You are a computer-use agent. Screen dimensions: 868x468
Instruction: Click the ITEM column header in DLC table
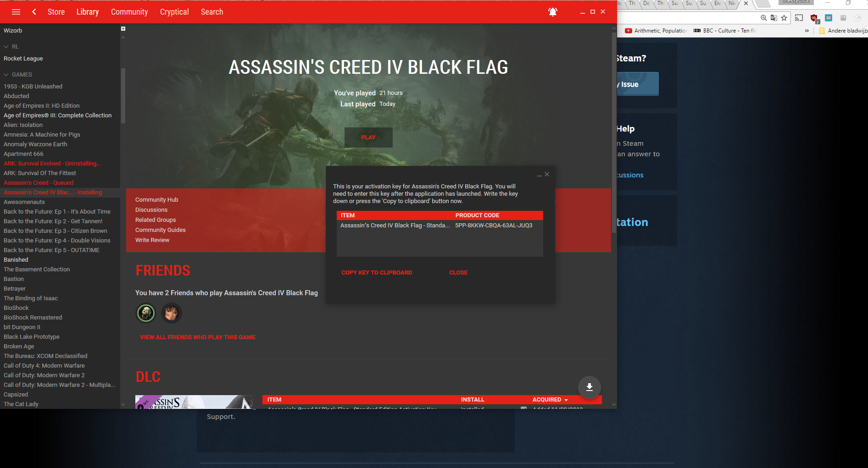click(274, 400)
